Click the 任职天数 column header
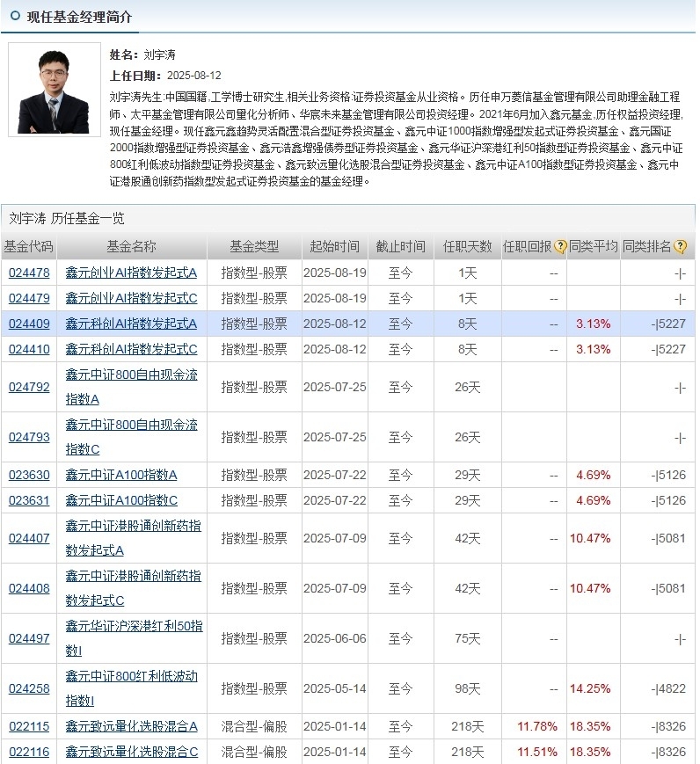 pos(468,246)
